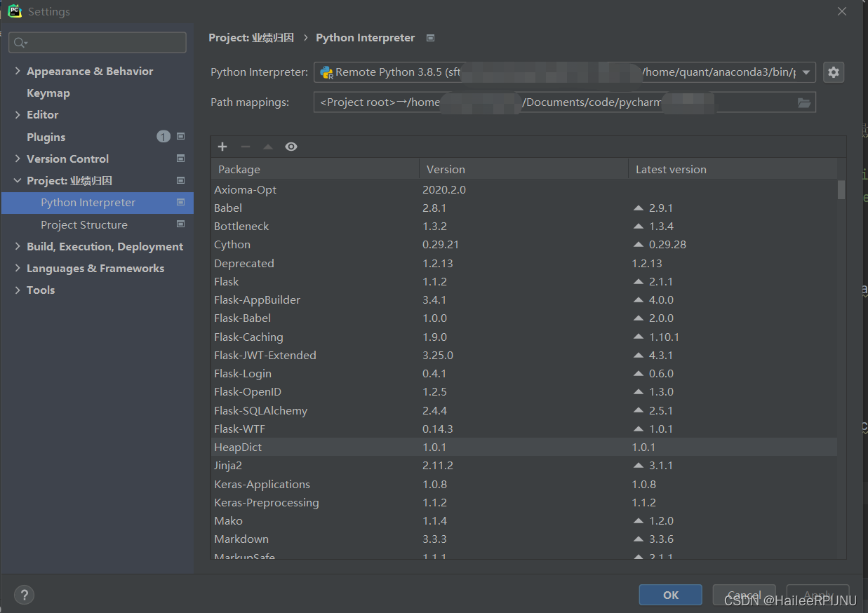Collapse the Project: 业绩归因 section
Screen dimensions: 868x613
18,180
